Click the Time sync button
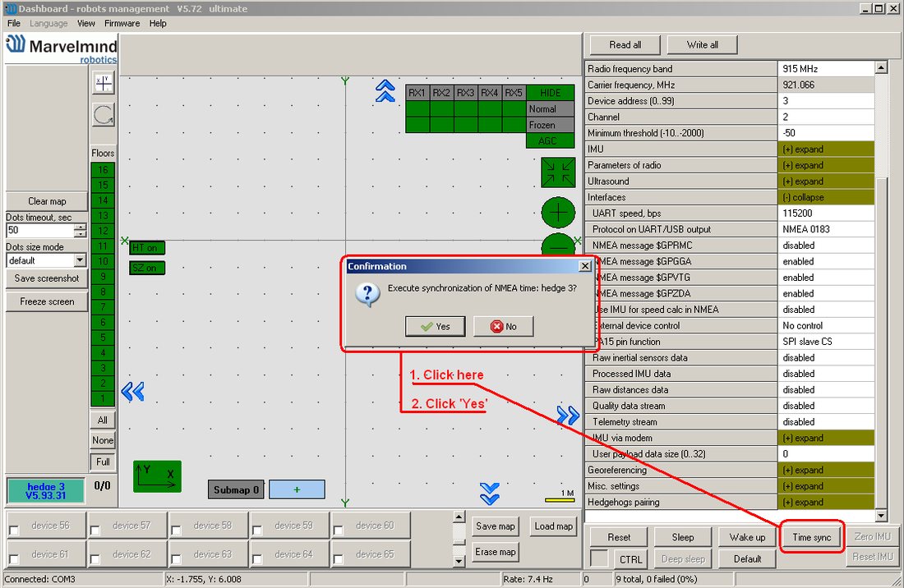The height and width of the screenshot is (588, 904). [x=812, y=537]
